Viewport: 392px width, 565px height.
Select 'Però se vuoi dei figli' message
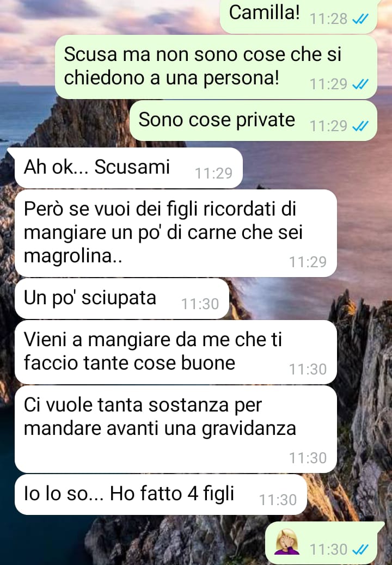[176, 233]
